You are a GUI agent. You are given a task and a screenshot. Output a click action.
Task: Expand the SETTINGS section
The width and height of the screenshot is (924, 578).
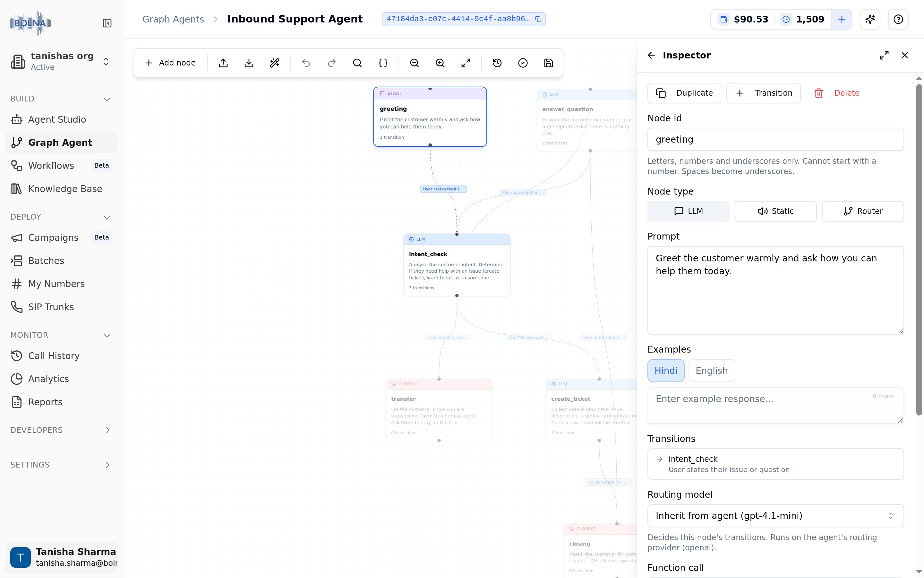pyautogui.click(x=61, y=465)
